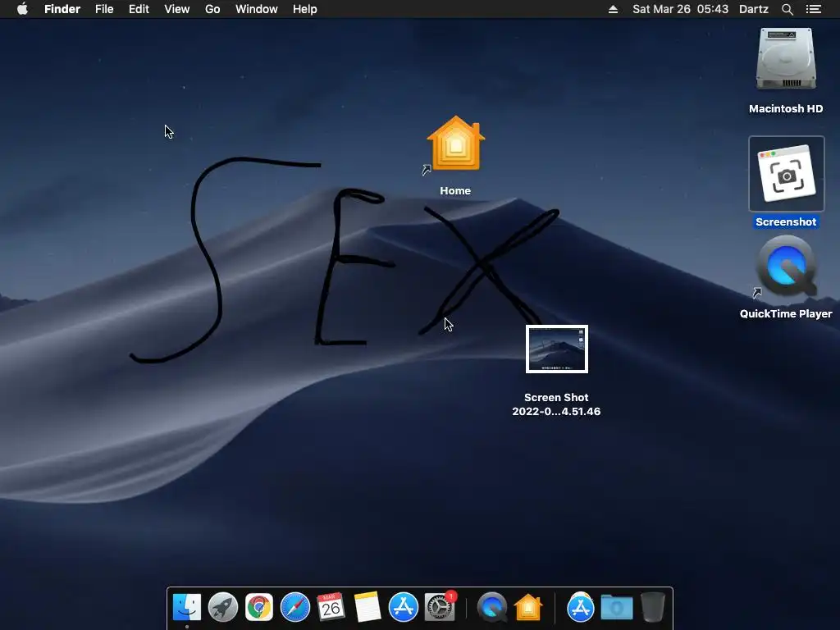Open System Preferences gear with badge
Viewport: 840px width, 630px height.
click(440, 608)
